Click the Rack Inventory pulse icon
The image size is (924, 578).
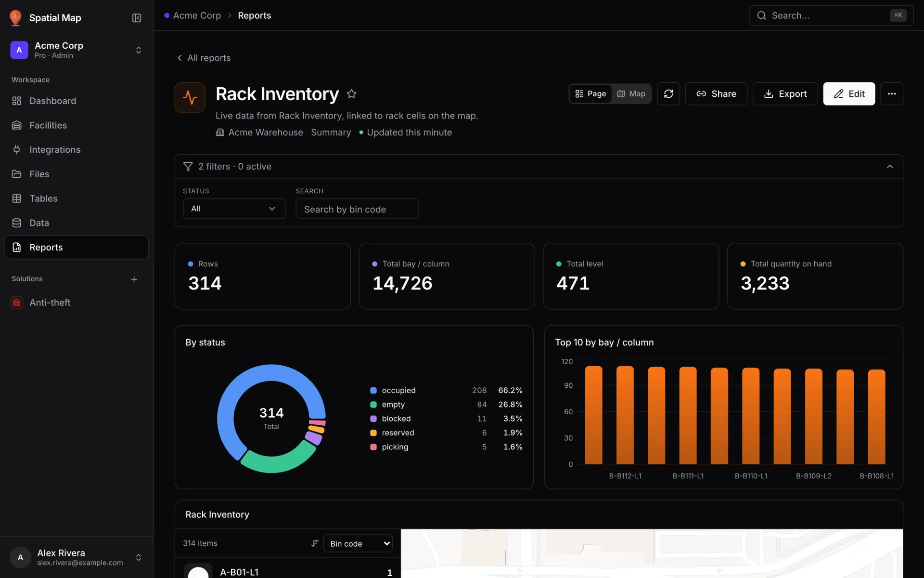coord(190,97)
